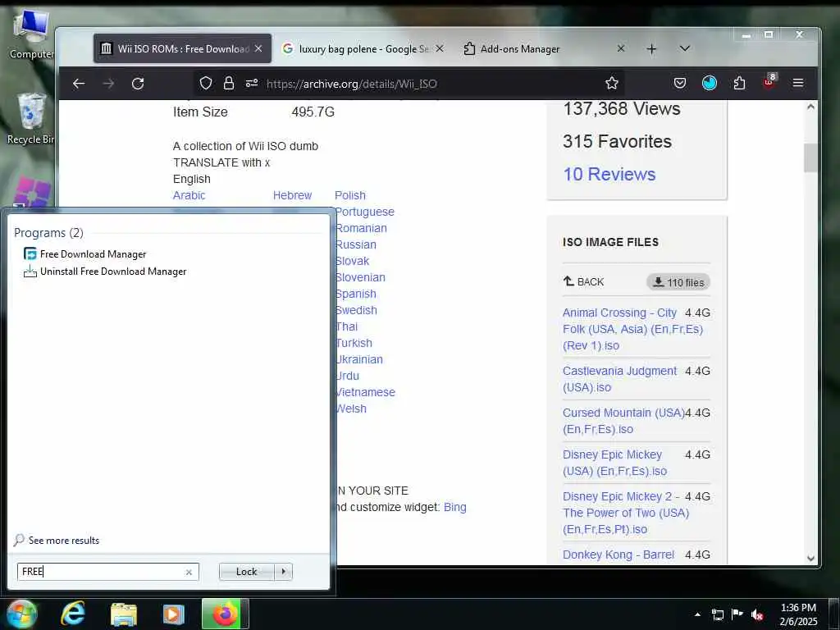Click the Bing widget link
This screenshot has width=840, height=630.
454,507
